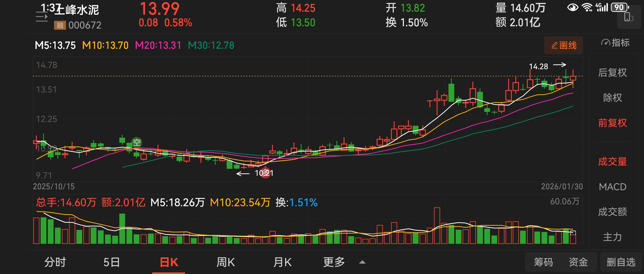This screenshot has width=644, height=274.
Task: Click the arrow beside 更多
Action: point(362,262)
